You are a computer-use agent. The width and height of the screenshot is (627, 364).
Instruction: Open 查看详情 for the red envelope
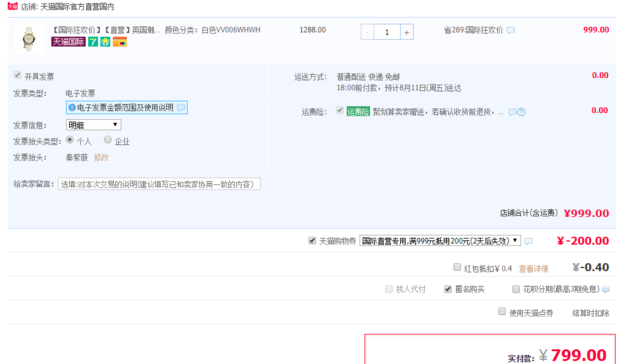point(533,269)
